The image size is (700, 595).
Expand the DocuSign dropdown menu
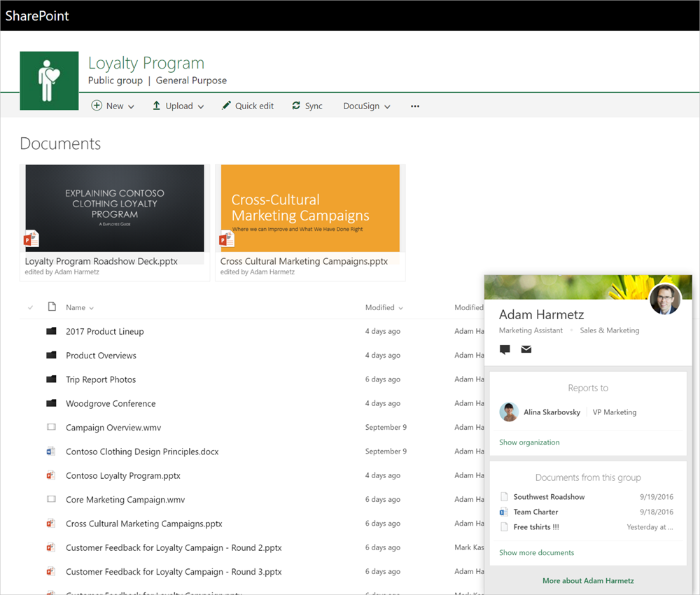pyautogui.click(x=367, y=106)
